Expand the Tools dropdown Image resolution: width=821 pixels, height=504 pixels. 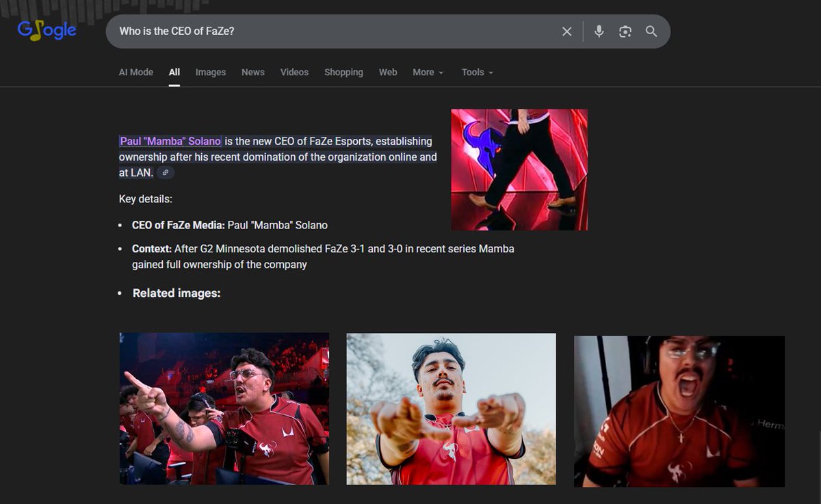[478, 72]
